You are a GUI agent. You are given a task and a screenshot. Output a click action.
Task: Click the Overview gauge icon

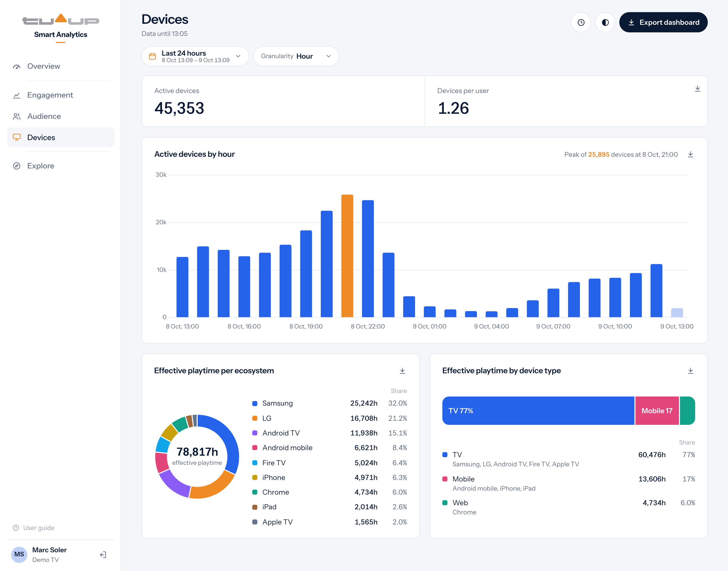(17, 67)
